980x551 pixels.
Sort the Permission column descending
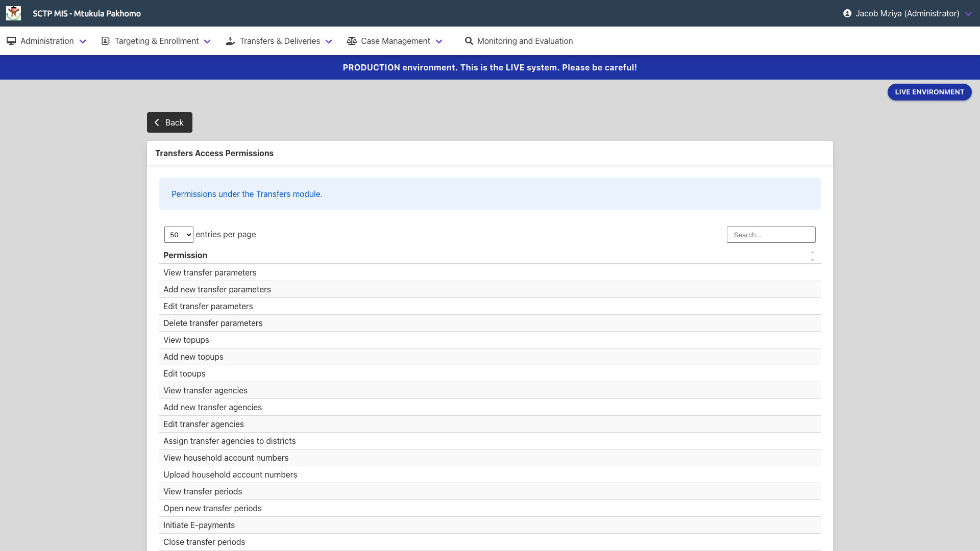tap(813, 260)
